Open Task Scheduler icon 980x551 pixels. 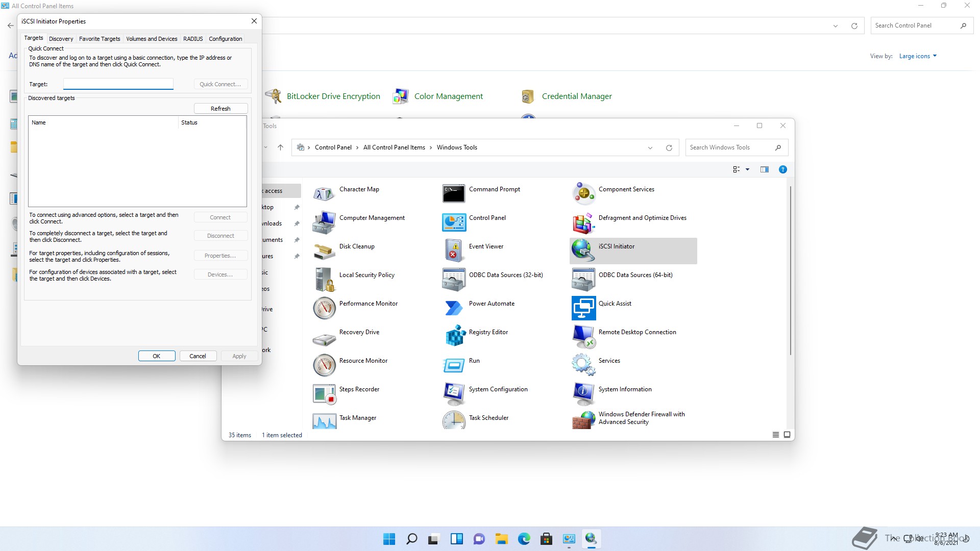[x=454, y=420]
